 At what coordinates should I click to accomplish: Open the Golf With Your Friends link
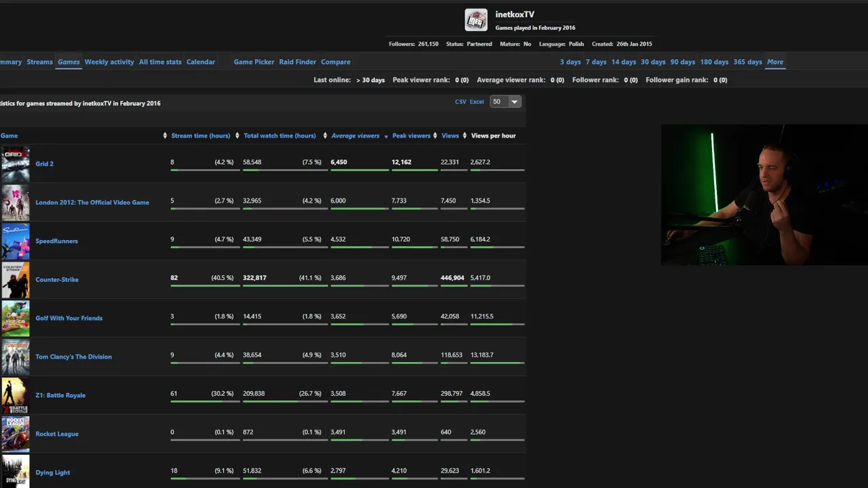[x=69, y=319]
